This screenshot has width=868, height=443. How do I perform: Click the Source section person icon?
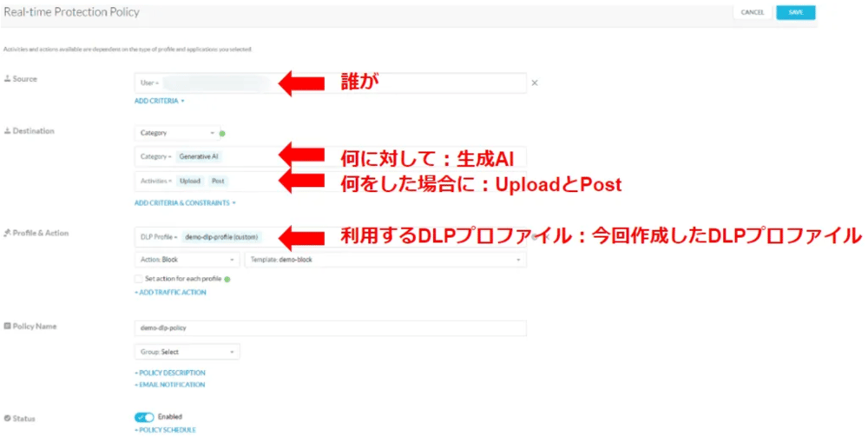7,79
